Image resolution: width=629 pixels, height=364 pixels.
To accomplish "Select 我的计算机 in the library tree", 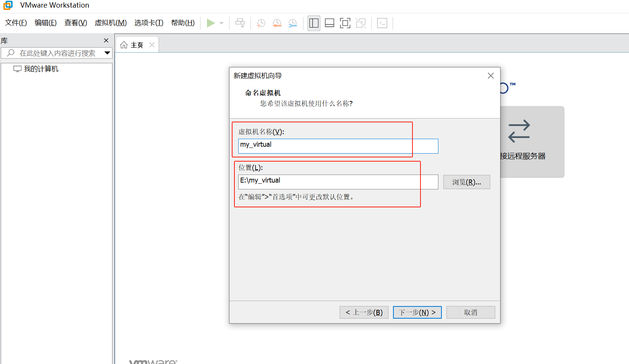I will (x=36, y=69).
